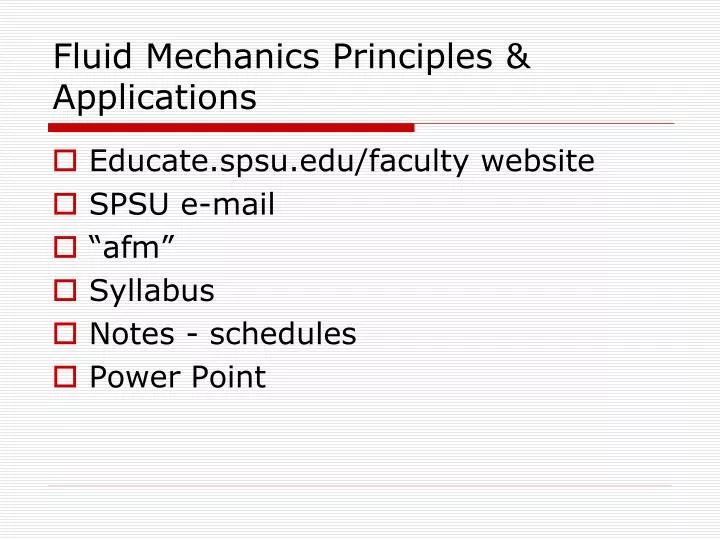Click the square bullet beside Educate.spsu.edu/faculty website
Image resolution: width=720 pixels, height=540 pixels.
coord(65,161)
